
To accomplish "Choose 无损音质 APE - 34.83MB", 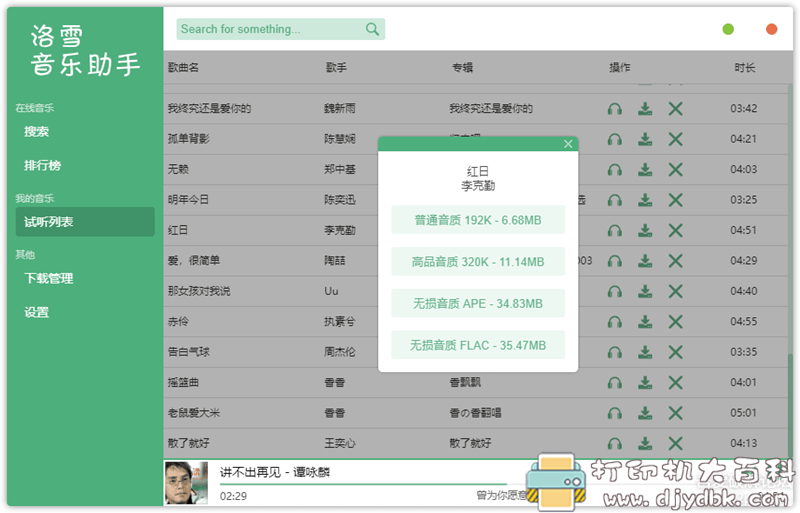I will click(478, 304).
